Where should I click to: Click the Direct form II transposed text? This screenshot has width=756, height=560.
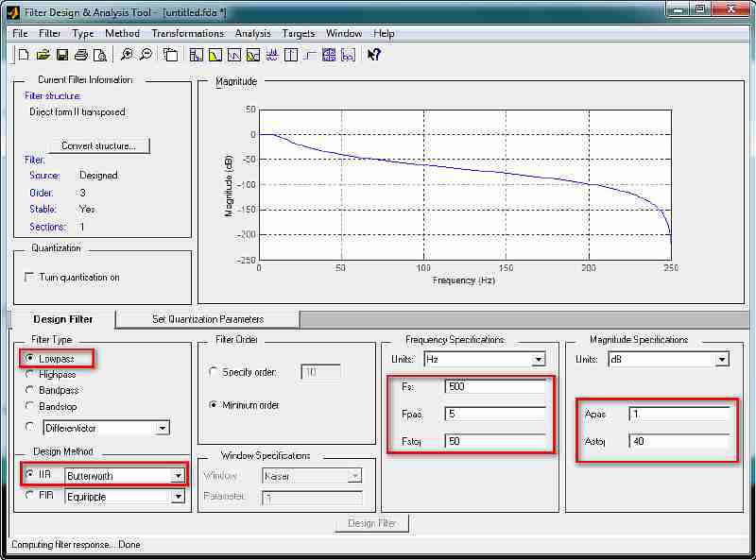(77, 111)
